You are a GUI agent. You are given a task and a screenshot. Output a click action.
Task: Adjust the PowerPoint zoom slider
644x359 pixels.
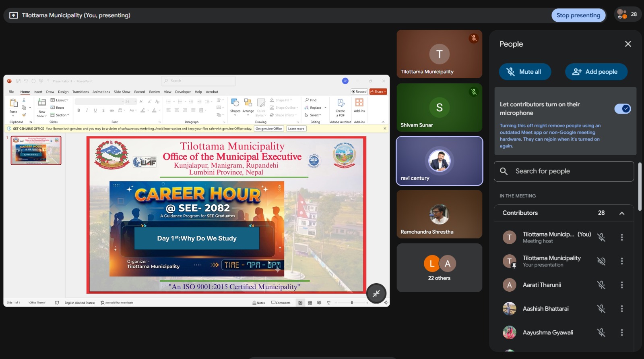(x=352, y=303)
